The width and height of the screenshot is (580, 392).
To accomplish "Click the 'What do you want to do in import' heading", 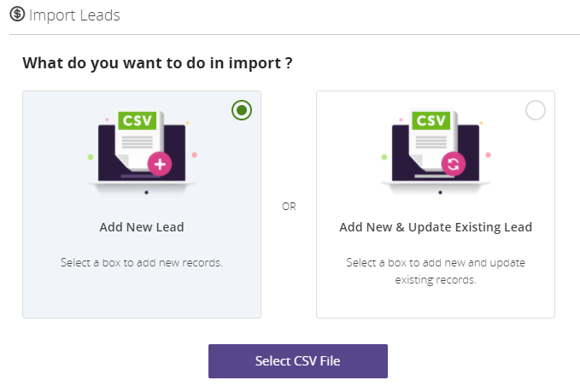I will pos(157,63).
